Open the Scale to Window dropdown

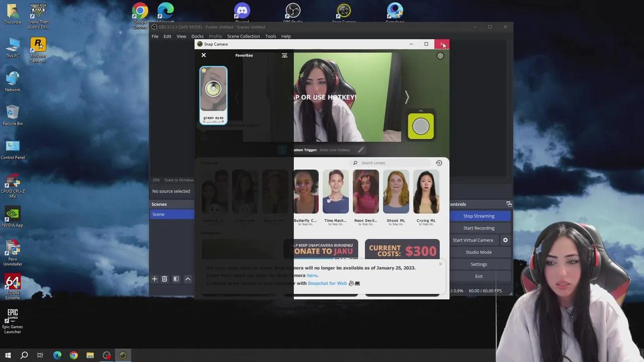tap(179, 180)
